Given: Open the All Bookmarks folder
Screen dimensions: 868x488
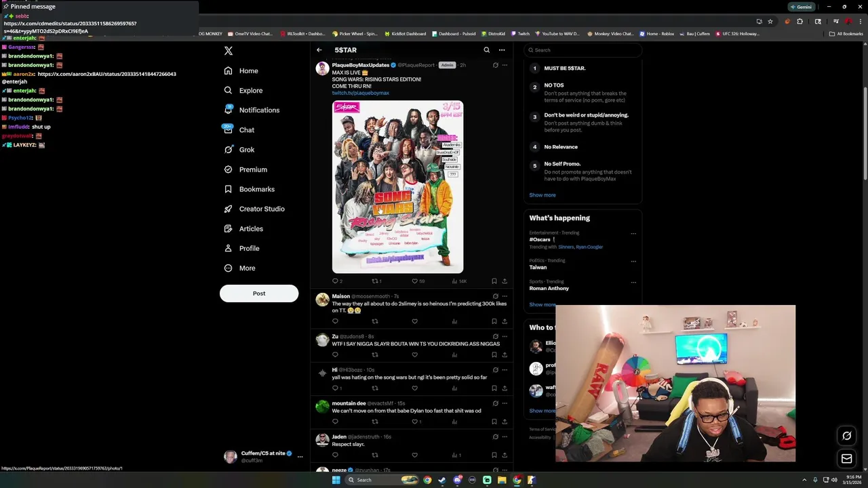Looking at the screenshot, I should coord(846,34).
